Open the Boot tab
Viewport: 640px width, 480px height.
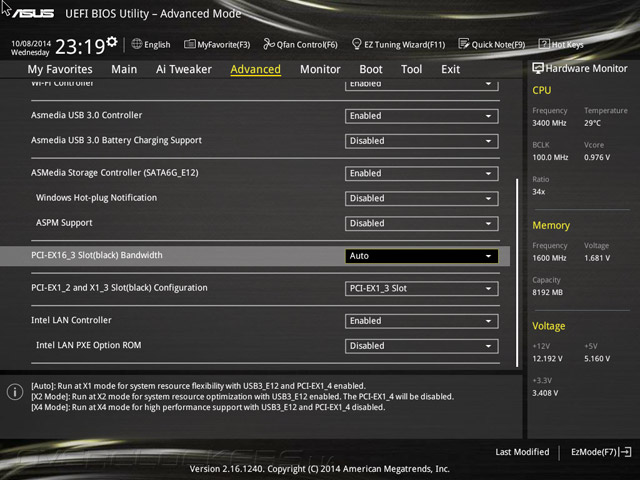(371, 69)
